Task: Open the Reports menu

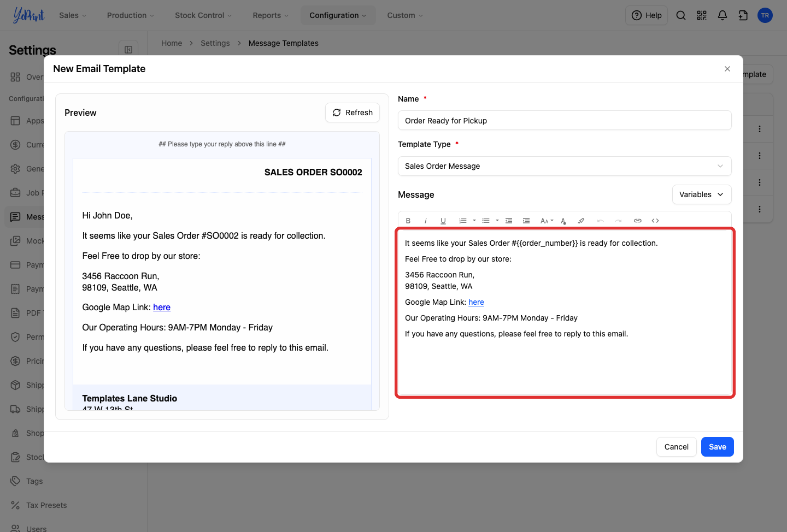Action: click(271, 15)
